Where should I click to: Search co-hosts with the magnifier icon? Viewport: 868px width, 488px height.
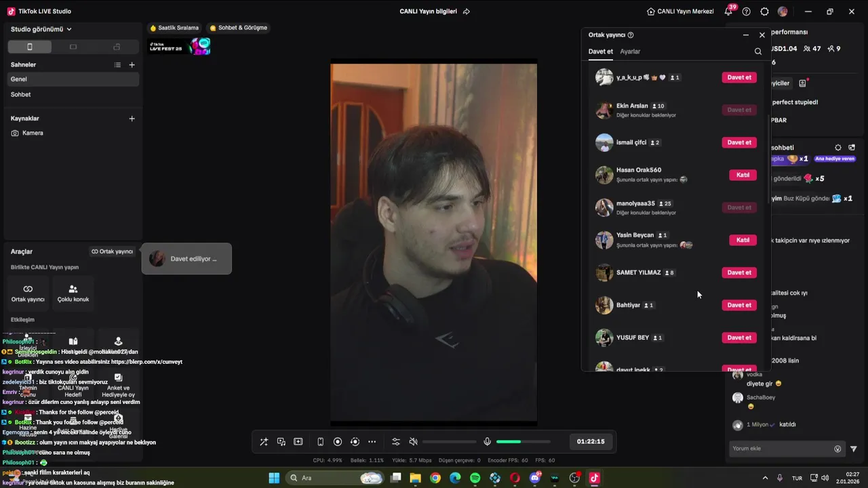tap(758, 52)
